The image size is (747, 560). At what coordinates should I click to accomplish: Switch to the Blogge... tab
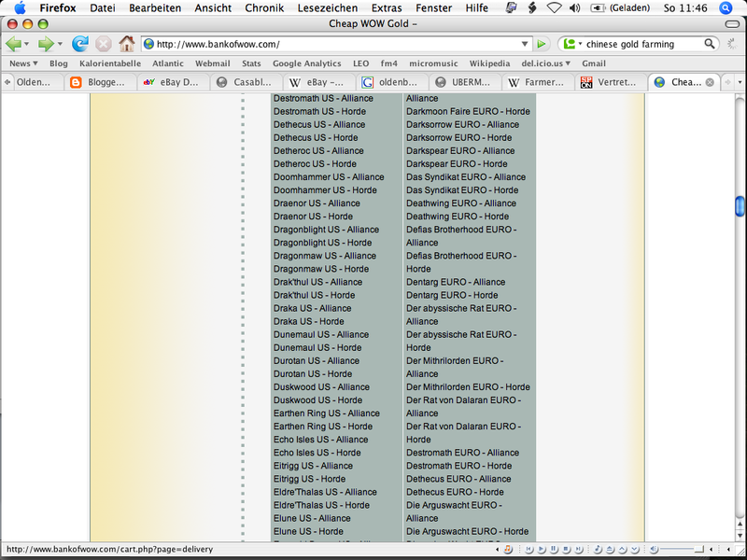coord(100,82)
